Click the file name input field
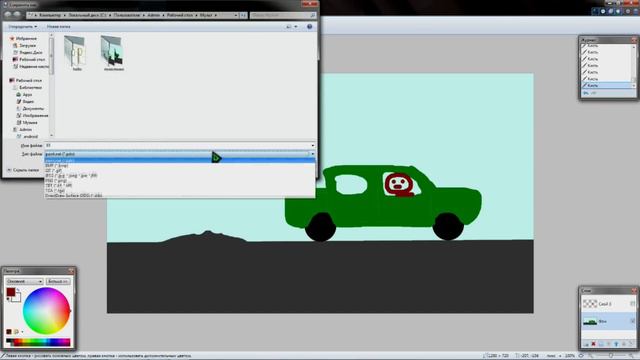This screenshot has height=360, width=640. pos(177,145)
